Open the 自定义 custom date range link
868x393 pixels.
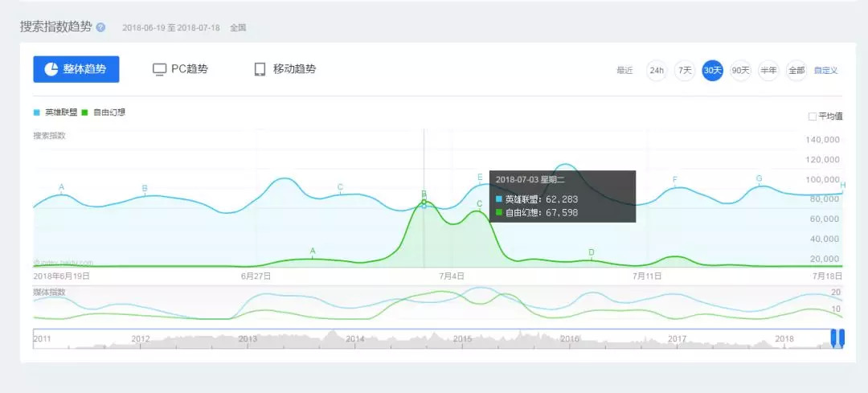[x=825, y=71]
